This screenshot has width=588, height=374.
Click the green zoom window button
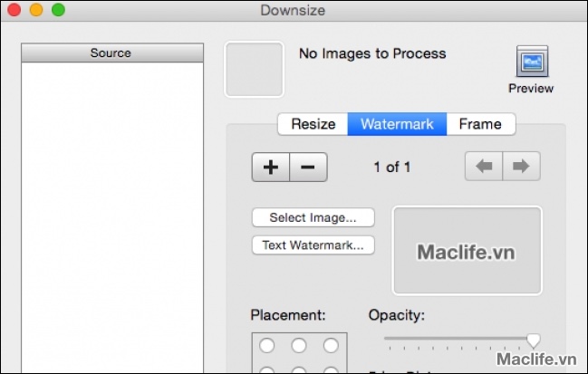(x=58, y=11)
